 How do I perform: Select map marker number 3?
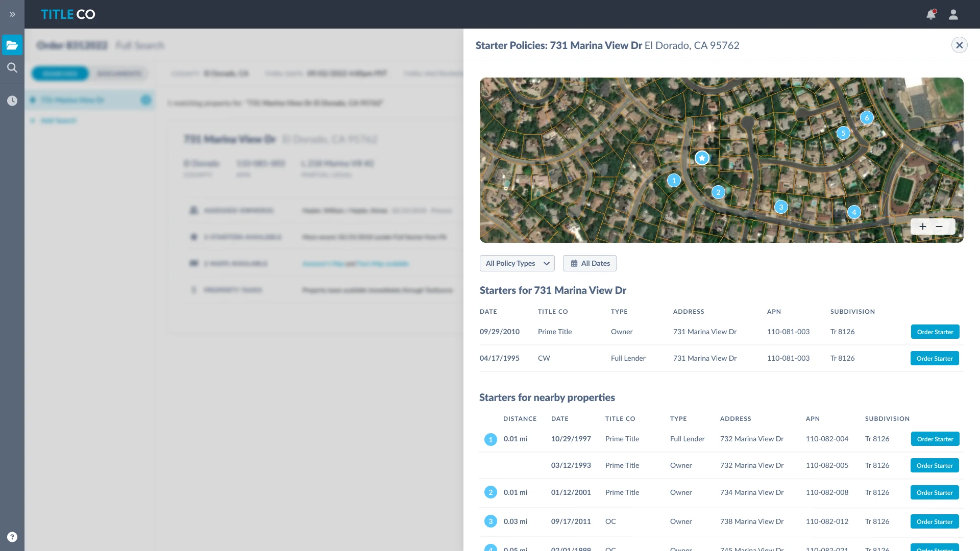(781, 207)
